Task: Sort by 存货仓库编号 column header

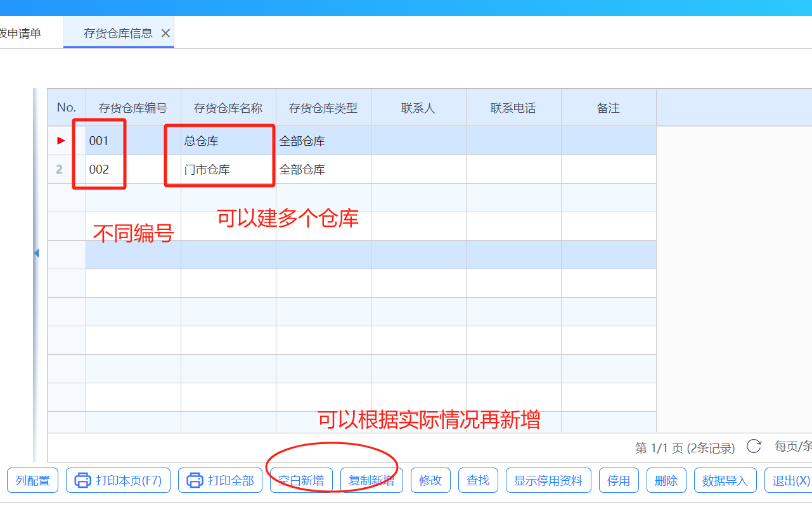Action: 133,108
